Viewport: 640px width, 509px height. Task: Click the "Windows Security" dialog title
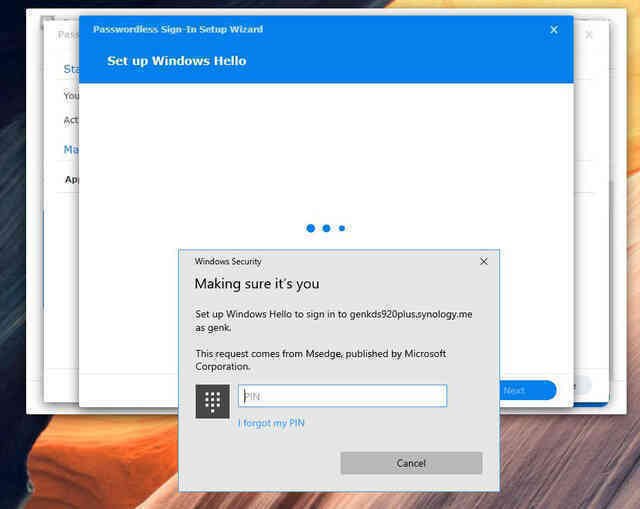(x=228, y=261)
